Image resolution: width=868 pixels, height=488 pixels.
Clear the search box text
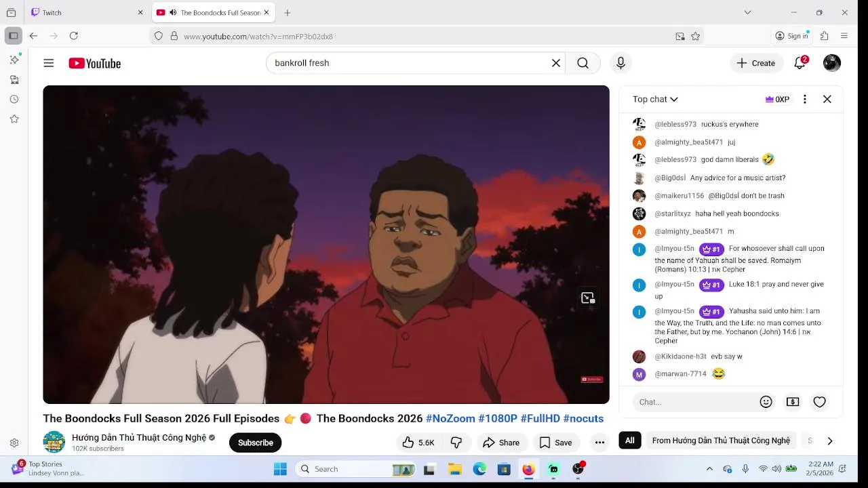(556, 63)
